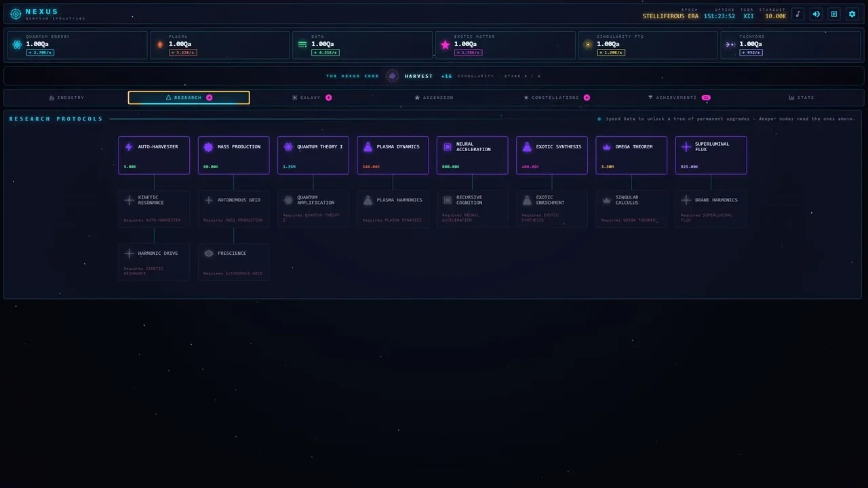Purchase Quantum Theory I upgrade
The height and width of the screenshot is (488, 868).
(x=313, y=155)
